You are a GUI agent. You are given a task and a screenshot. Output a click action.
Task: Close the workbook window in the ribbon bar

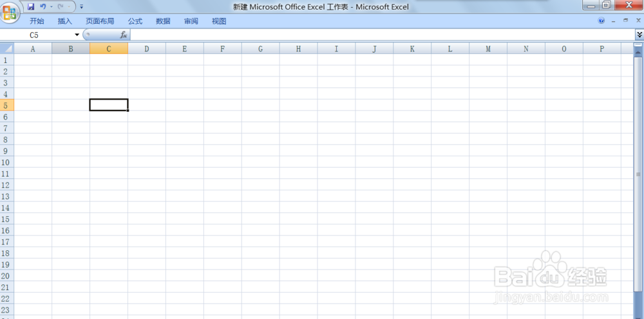pos(638,21)
